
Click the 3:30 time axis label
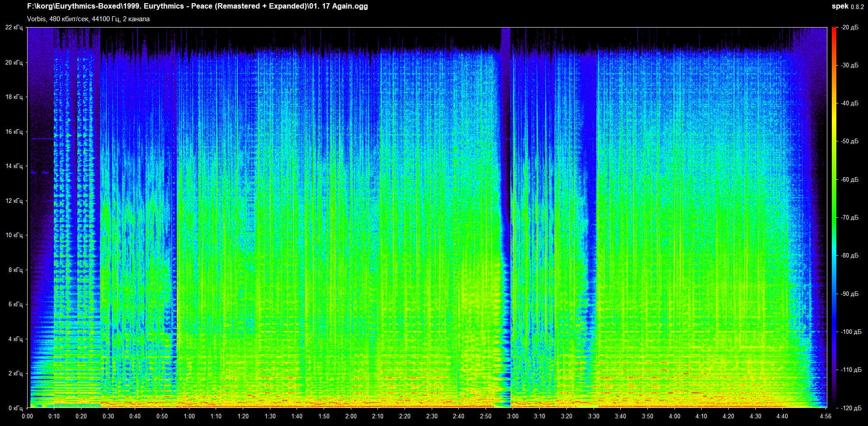click(594, 417)
